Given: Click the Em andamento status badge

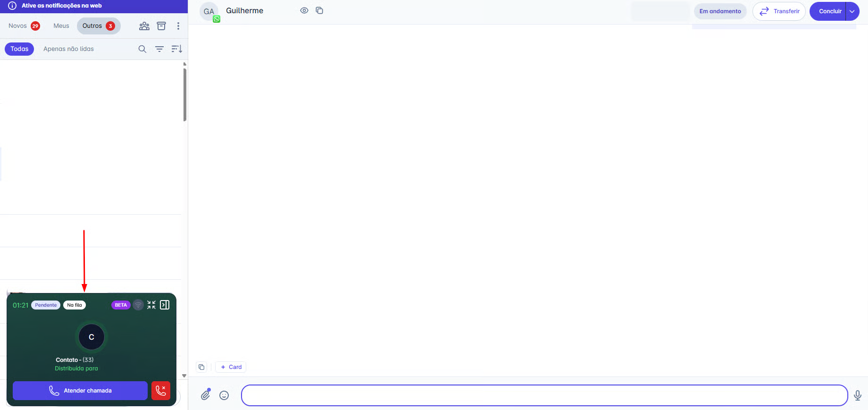Looking at the screenshot, I should tap(720, 11).
